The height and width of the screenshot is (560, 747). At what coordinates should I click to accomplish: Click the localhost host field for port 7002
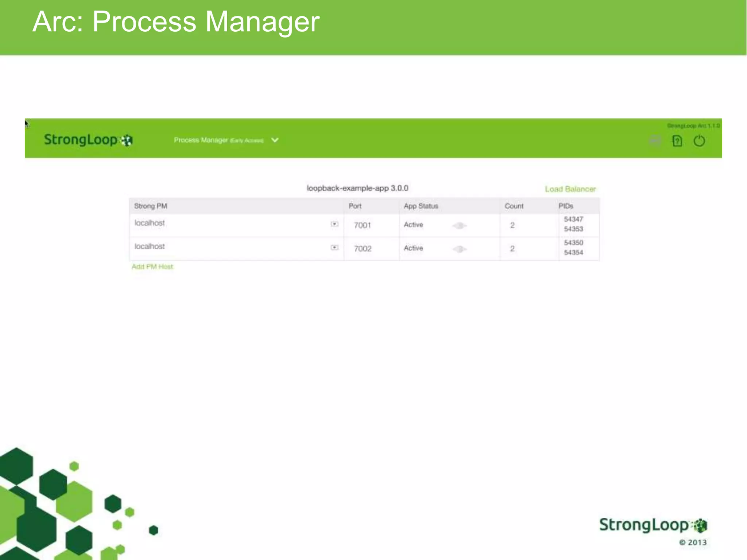click(x=236, y=248)
